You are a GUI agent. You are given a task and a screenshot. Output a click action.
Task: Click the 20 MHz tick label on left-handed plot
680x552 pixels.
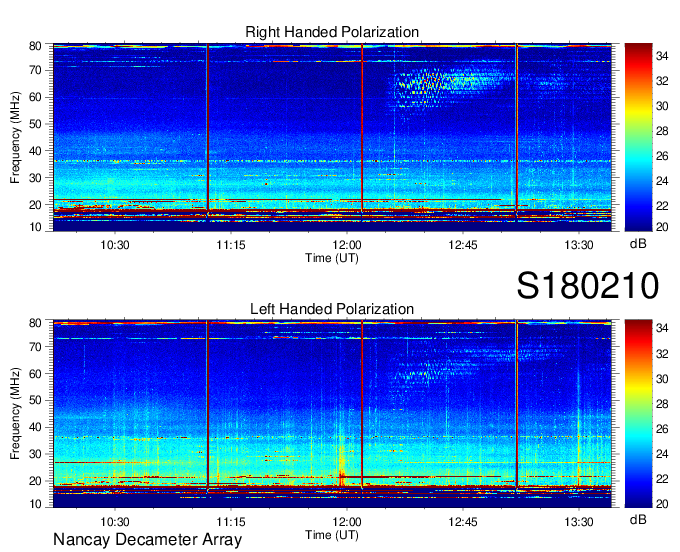(x=35, y=481)
